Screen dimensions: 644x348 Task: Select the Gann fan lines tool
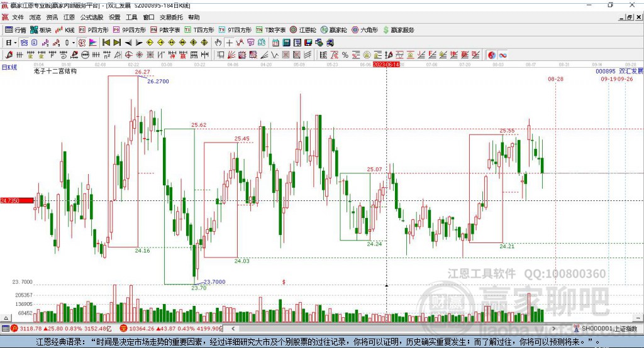231,55
